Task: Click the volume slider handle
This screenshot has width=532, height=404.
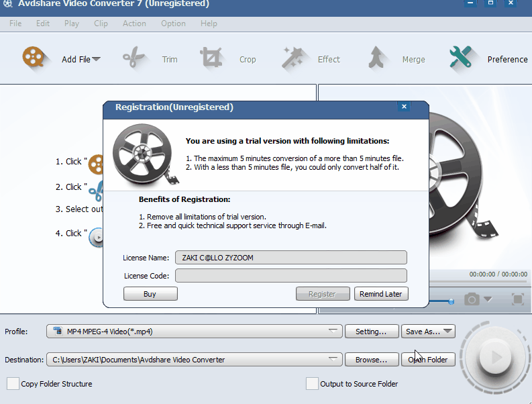Action: (x=451, y=301)
